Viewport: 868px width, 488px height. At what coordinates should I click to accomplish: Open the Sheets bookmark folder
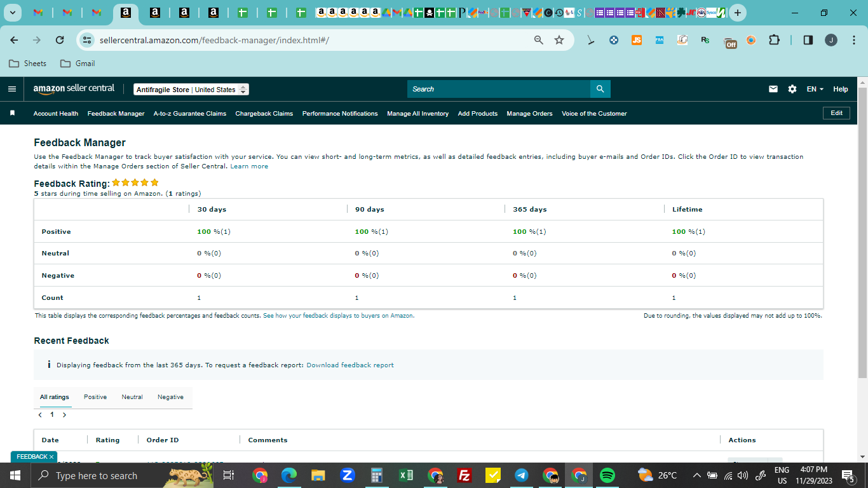[x=28, y=64]
